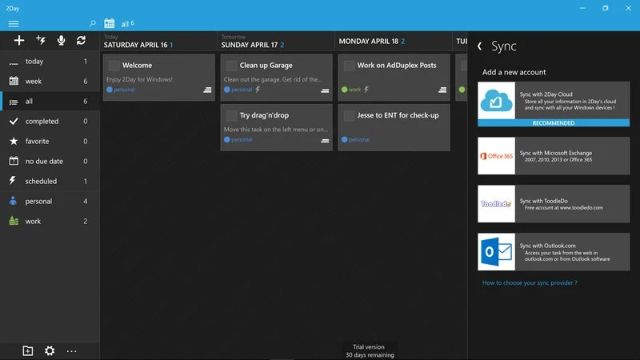640x360 pixels.
Task: Check off Jesse to ENT task
Action: click(x=349, y=116)
